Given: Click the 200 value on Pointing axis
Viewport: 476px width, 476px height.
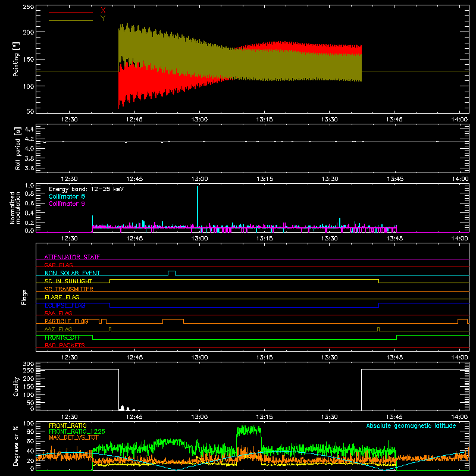Looking at the screenshot, I should click(x=28, y=32).
